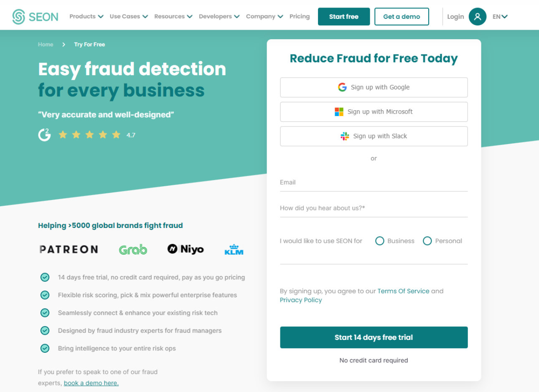Click the G2 rating logo
Screen dimensions: 539x392
(x=44, y=135)
